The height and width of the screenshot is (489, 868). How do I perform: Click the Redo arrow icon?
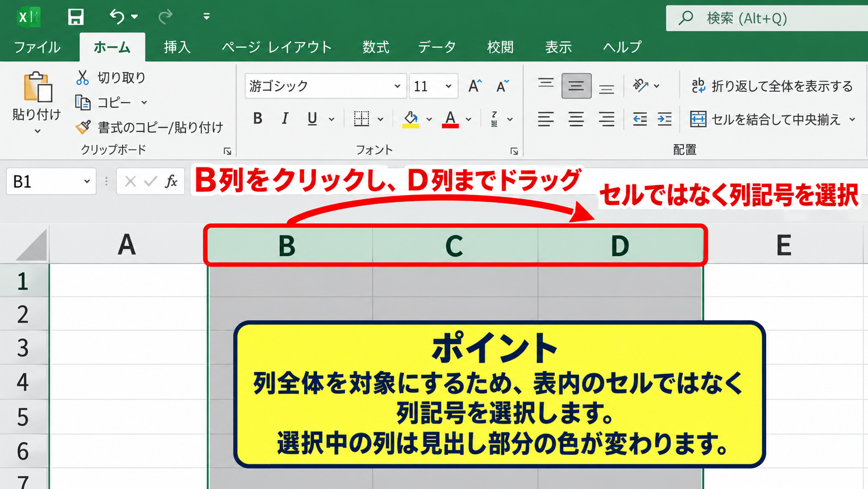coord(166,17)
